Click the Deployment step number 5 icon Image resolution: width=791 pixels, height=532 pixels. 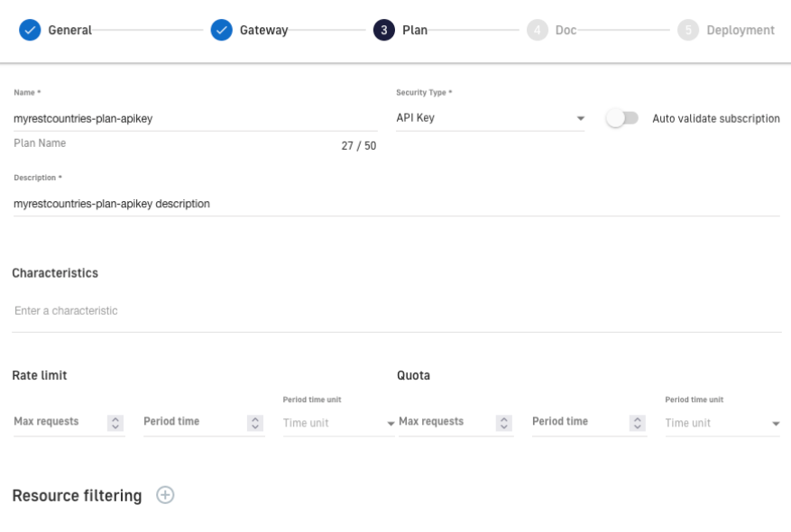click(686, 30)
